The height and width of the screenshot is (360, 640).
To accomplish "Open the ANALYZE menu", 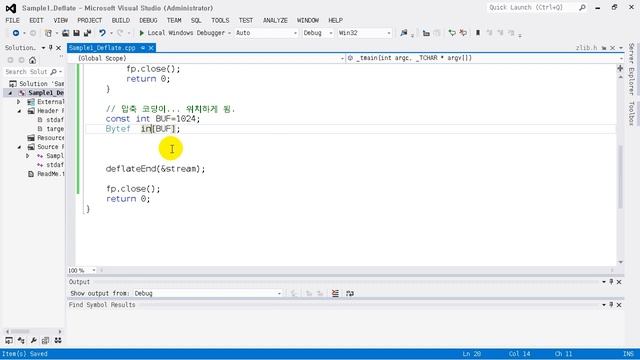I will (x=275, y=20).
